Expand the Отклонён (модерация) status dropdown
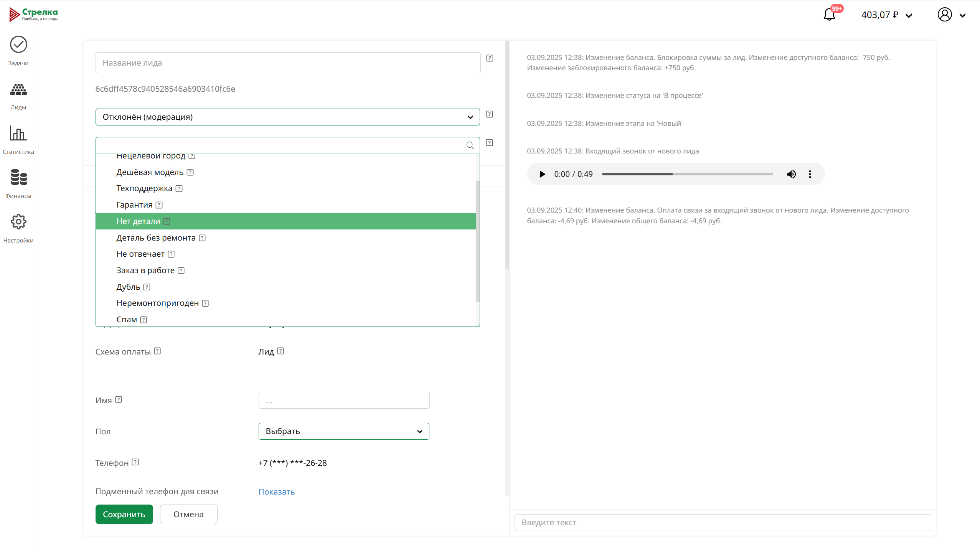The width and height of the screenshot is (980, 546). click(x=287, y=117)
